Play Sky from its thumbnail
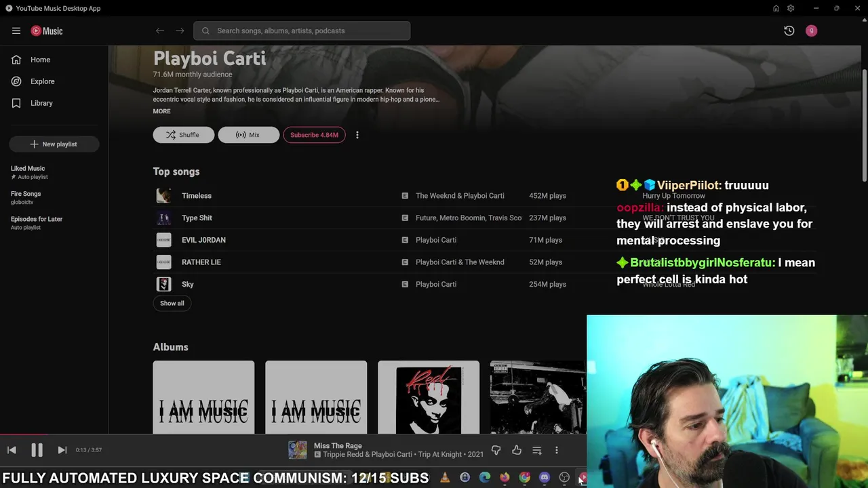 coord(163,284)
